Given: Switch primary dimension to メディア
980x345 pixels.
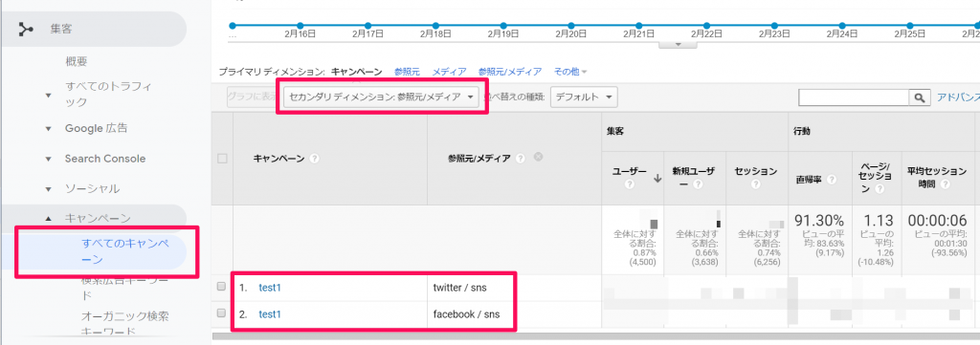Looking at the screenshot, I should pyautogui.click(x=449, y=73).
